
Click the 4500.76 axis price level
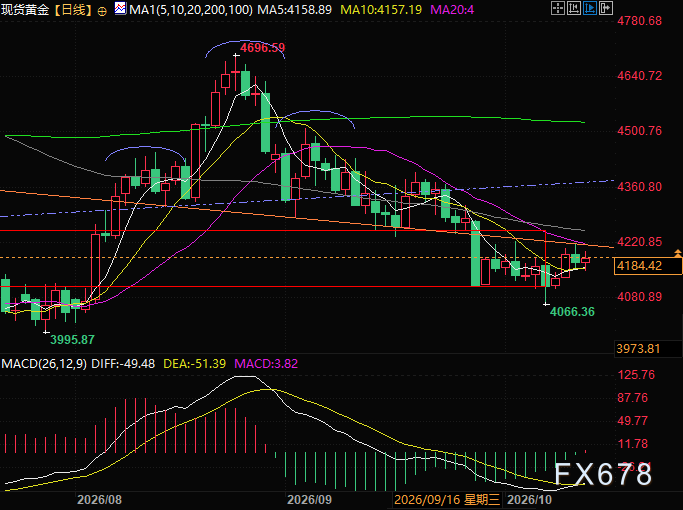click(x=639, y=131)
